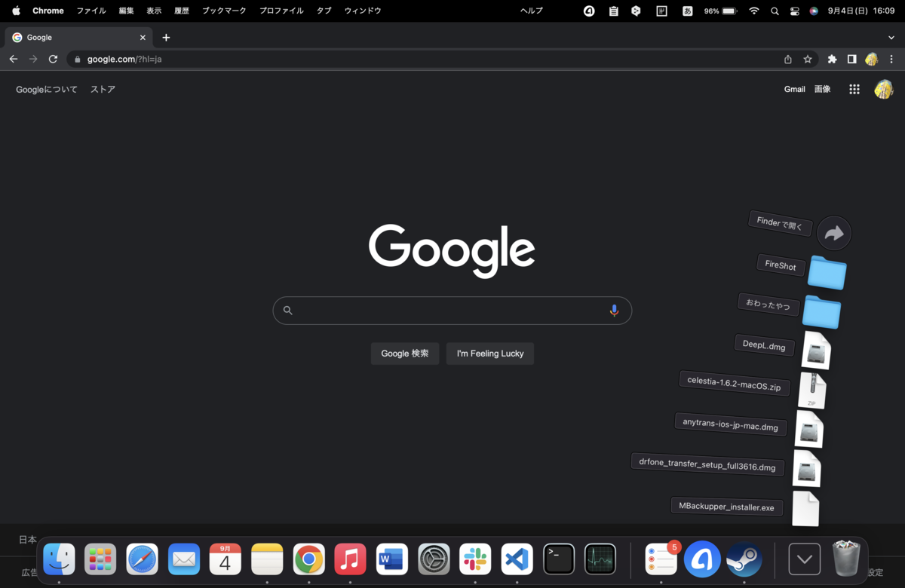Screen dimensions: 905x588
Task: Open the 表示 menu
Action: 154,11
